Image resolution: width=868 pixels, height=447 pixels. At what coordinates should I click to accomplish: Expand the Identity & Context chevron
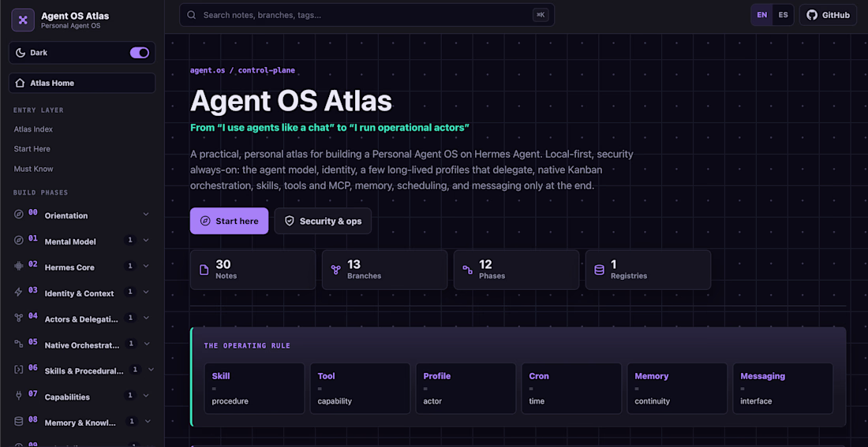point(146,292)
